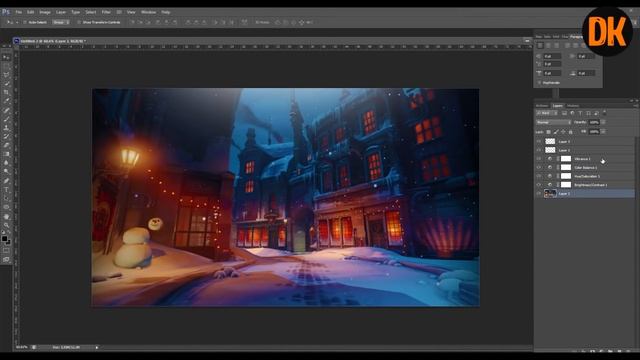Select the Dodge tool
Image resolution: width=640 pixels, height=360 pixels.
click(6, 172)
